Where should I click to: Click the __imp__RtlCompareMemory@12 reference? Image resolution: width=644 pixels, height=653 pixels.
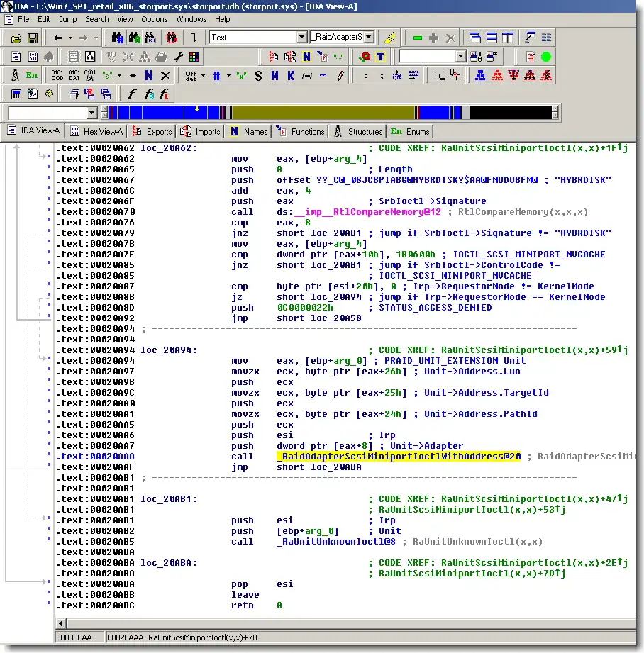click(x=368, y=212)
